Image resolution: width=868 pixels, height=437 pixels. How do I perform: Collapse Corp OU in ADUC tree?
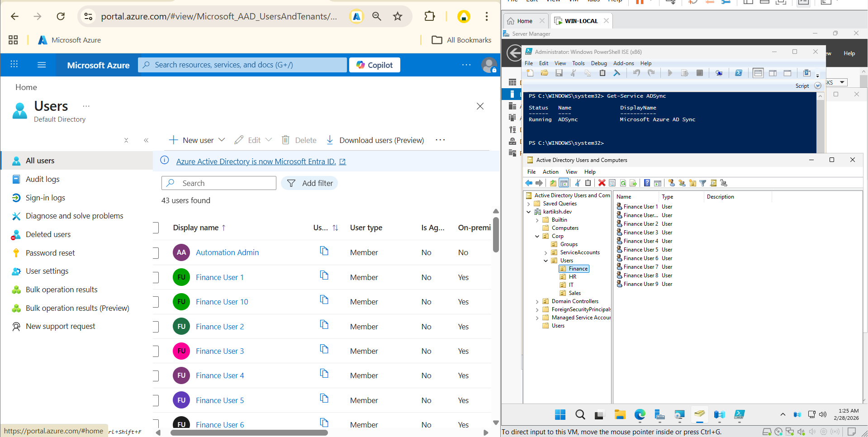click(x=537, y=236)
